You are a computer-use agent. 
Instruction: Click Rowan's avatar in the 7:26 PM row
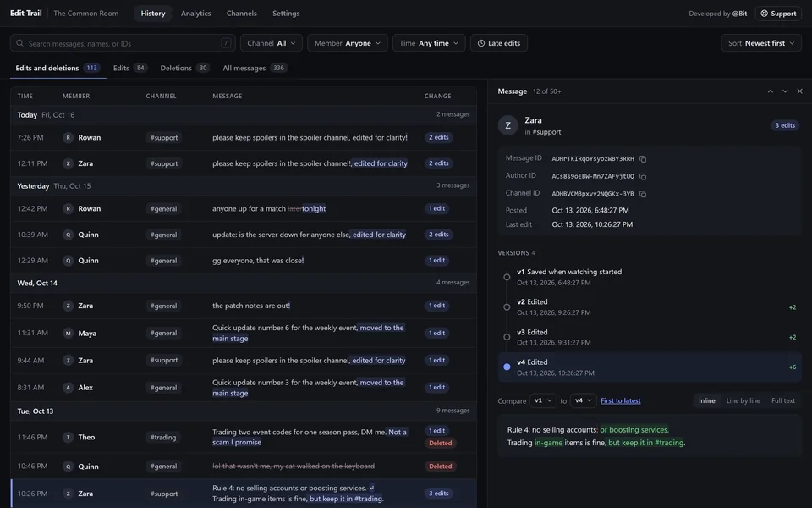click(x=68, y=137)
